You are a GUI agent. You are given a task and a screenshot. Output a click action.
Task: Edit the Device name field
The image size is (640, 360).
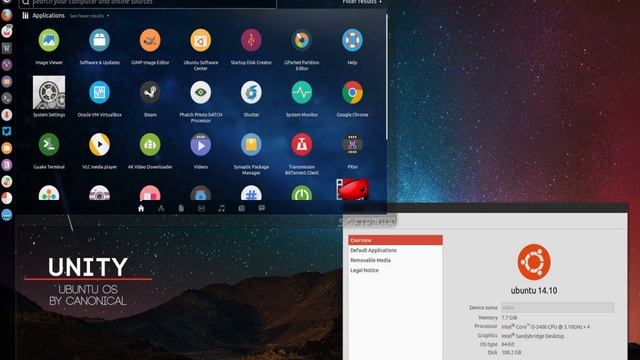pos(558,307)
